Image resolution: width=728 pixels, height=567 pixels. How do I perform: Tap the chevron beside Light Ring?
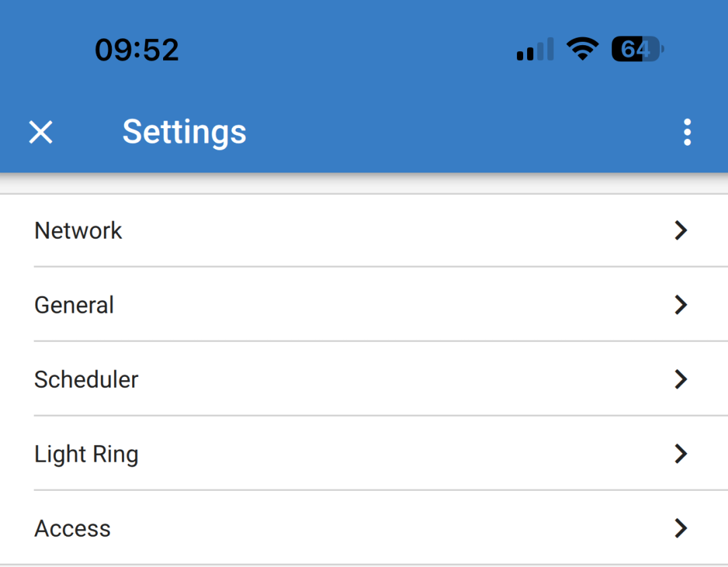[681, 454]
